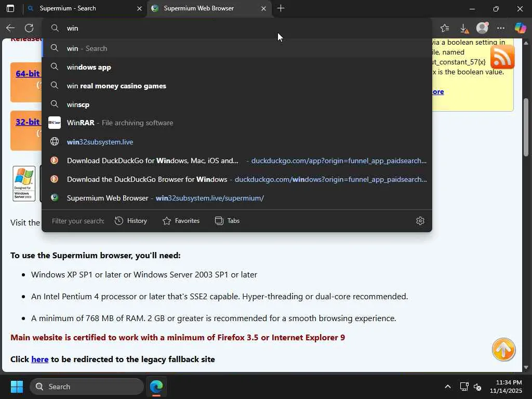This screenshot has height=399, width=532.
Task: Show hidden system tray icons chevron
Action: pos(448,387)
